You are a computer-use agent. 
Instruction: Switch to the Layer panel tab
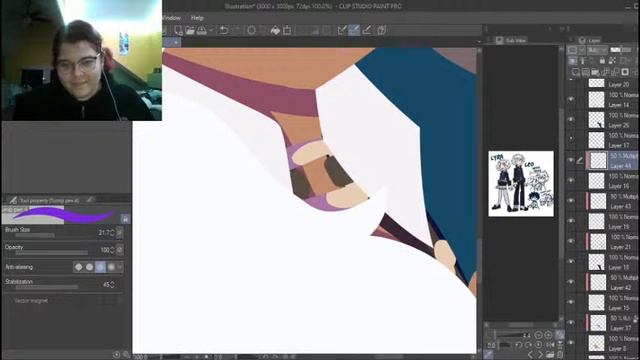(589, 40)
